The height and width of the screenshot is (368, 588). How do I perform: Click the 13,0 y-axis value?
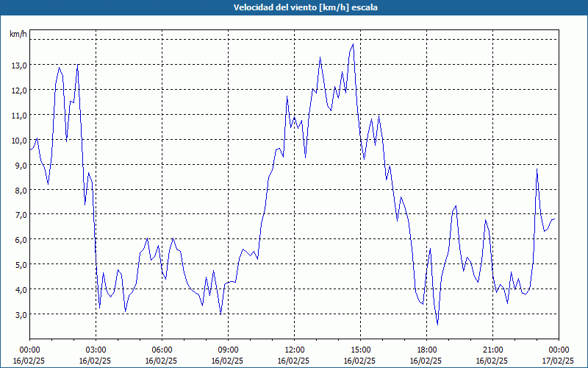(x=19, y=66)
